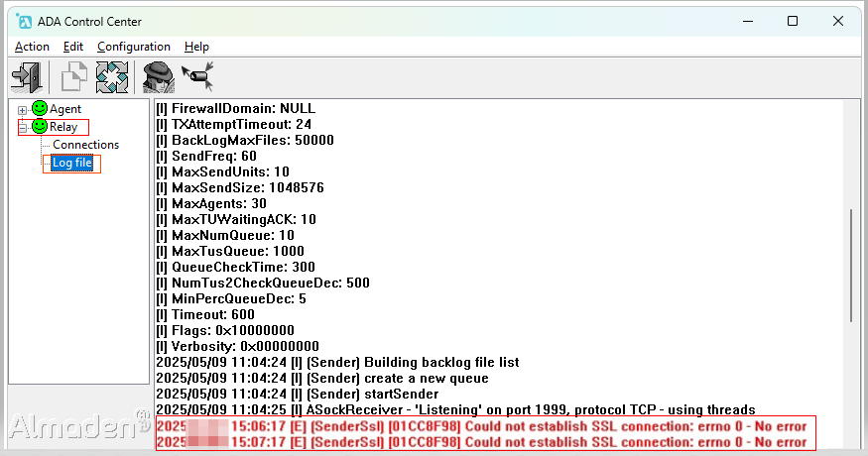Open the Help menu
Screen dimensions: 868x456
click(196, 47)
